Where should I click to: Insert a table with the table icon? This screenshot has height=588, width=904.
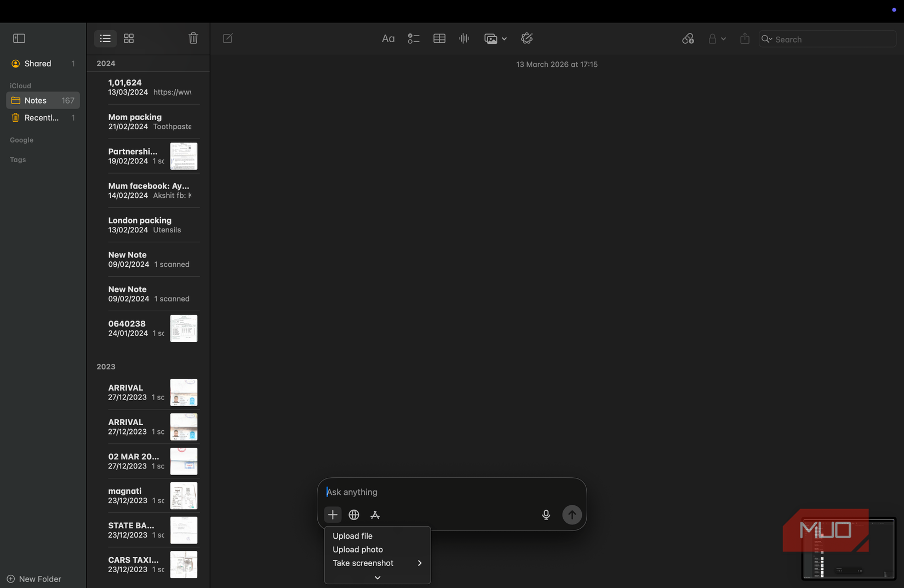pos(439,38)
